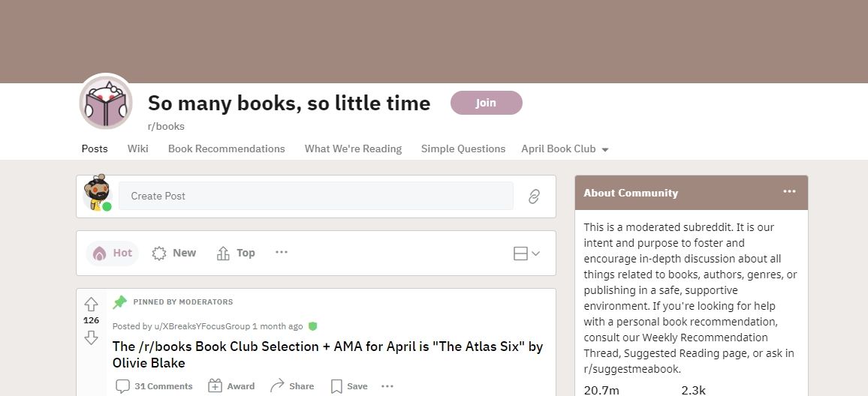Click the Award gift icon on post

(x=215, y=386)
